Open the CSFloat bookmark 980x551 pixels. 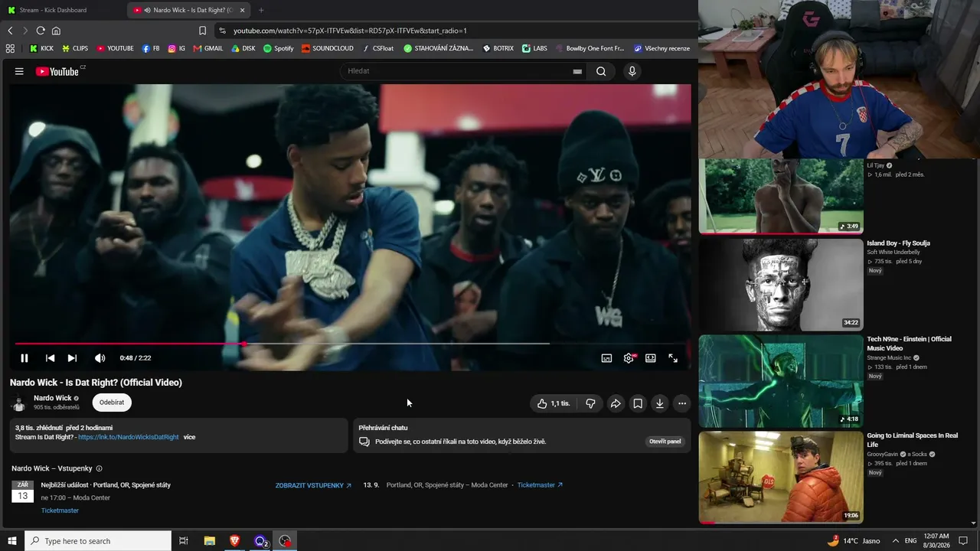click(378, 48)
